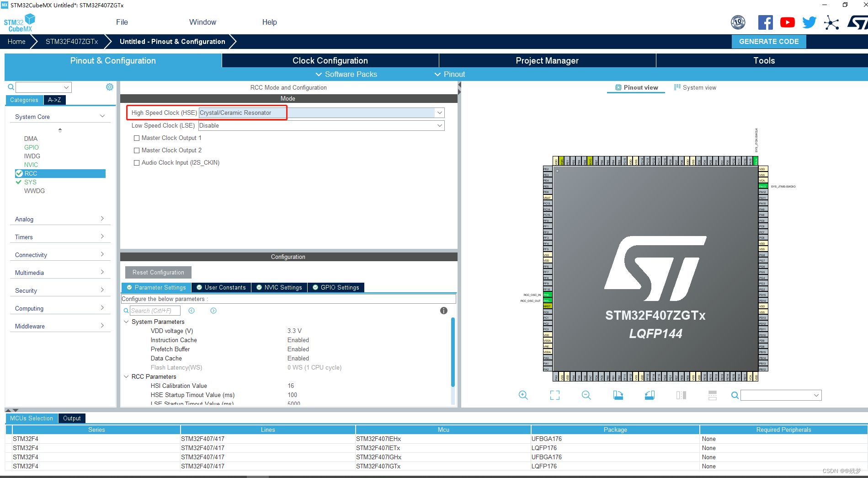Enable Master Clock Output 1
Viewport: 868px width, 478px height.
[x=136, y=138]
